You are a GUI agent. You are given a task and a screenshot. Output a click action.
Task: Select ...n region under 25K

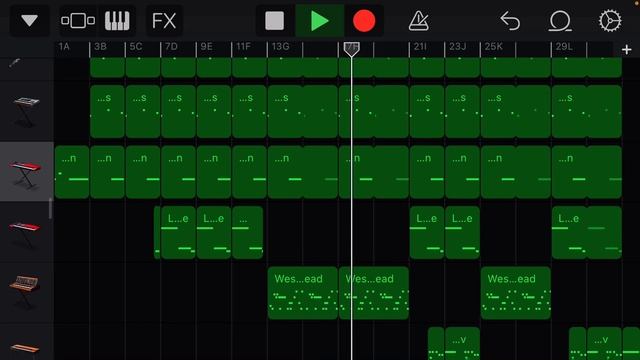[516, 172]
